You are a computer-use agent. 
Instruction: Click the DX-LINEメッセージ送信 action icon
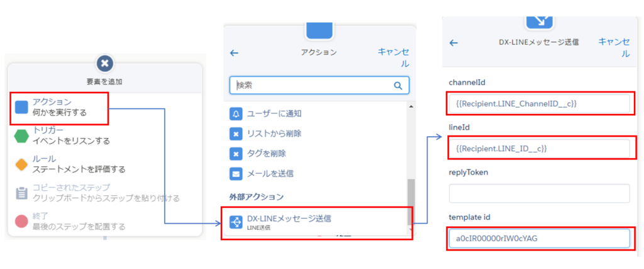(x=236, y=222)
